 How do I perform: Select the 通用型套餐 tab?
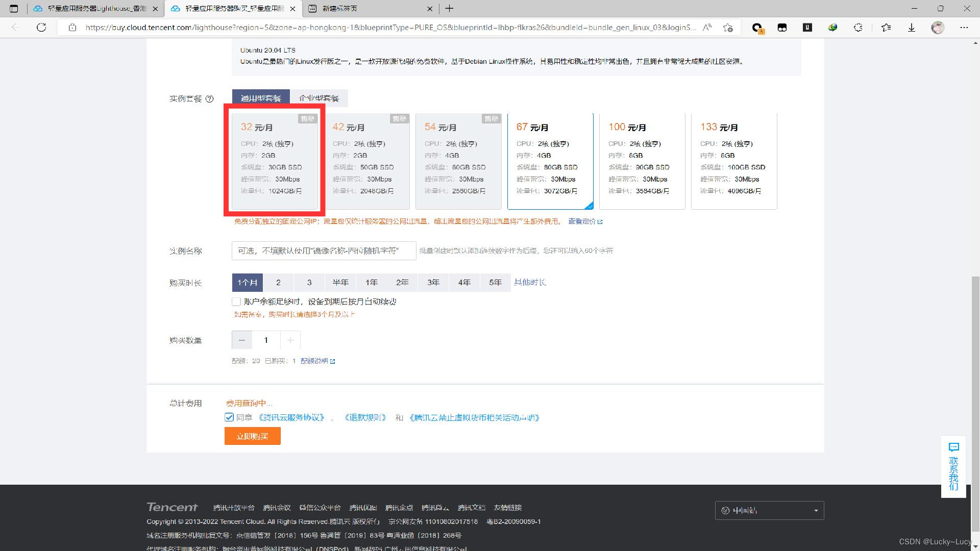[261, 98]
